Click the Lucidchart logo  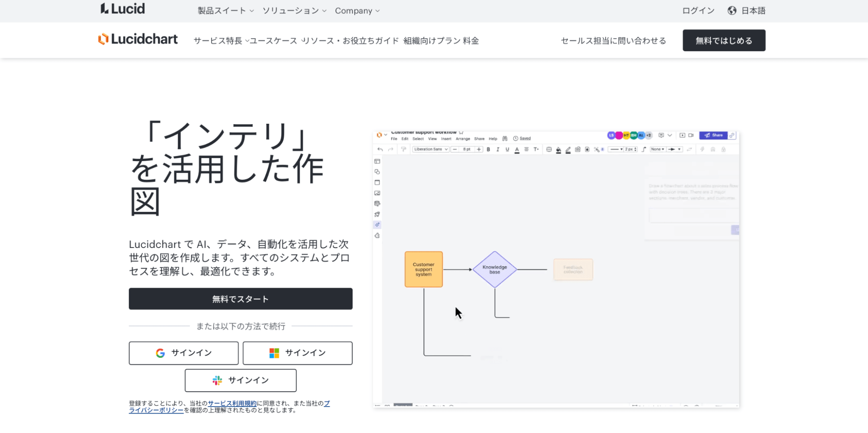click(x=138, y=39)
